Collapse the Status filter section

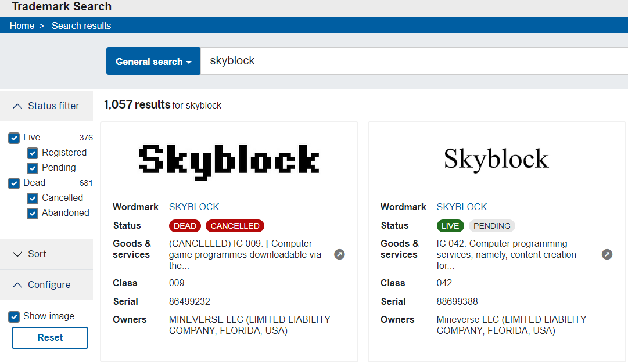46,106
